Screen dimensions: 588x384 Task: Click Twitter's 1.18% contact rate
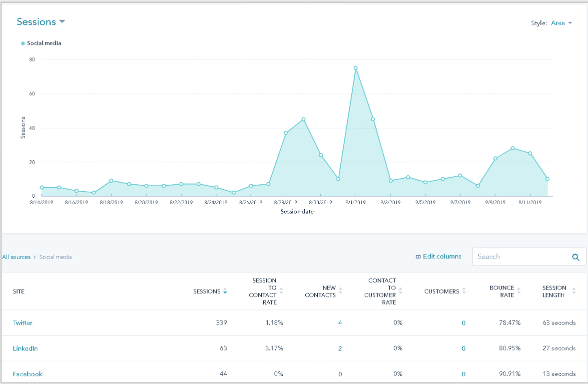tap(274, 323)
